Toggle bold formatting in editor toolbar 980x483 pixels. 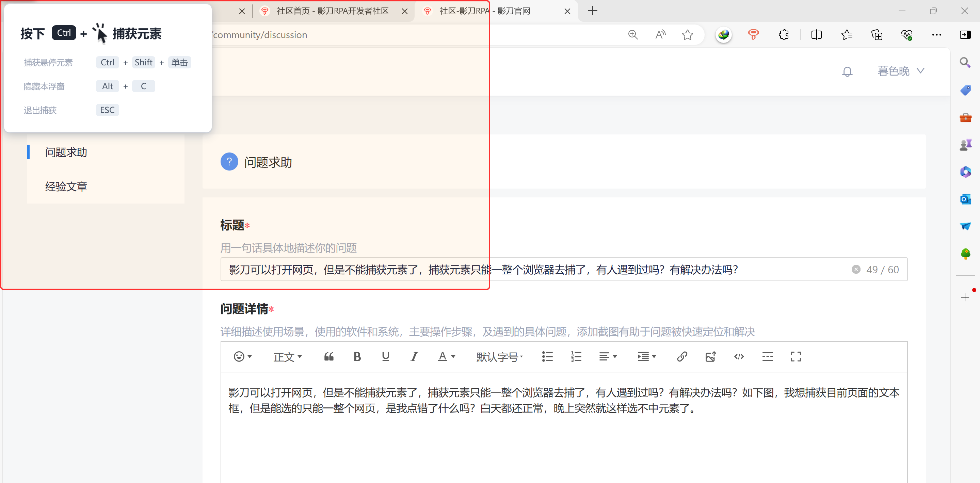click(357, 356)
